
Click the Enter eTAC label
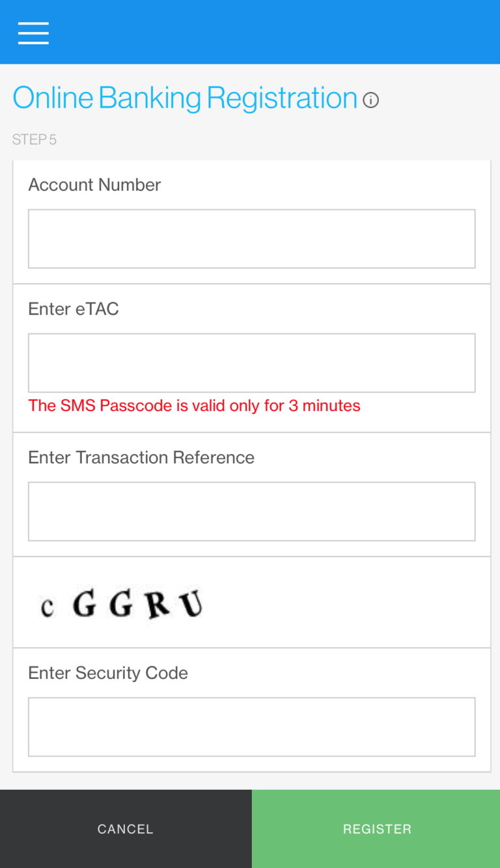coord(74,309)
